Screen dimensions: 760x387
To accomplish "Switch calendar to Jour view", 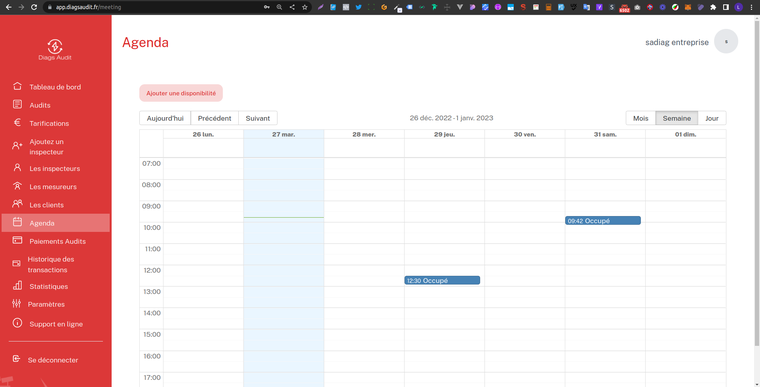I will 712,118.
